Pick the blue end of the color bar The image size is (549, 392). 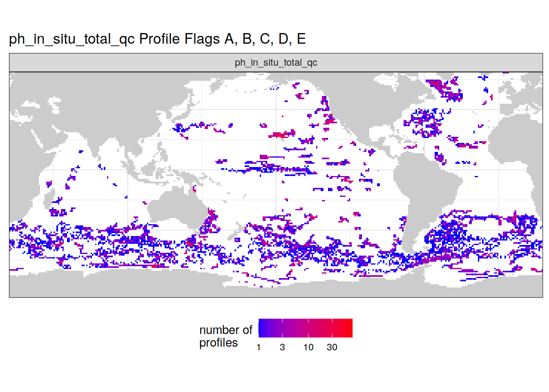pyautogui.click(x=261, y=328)
